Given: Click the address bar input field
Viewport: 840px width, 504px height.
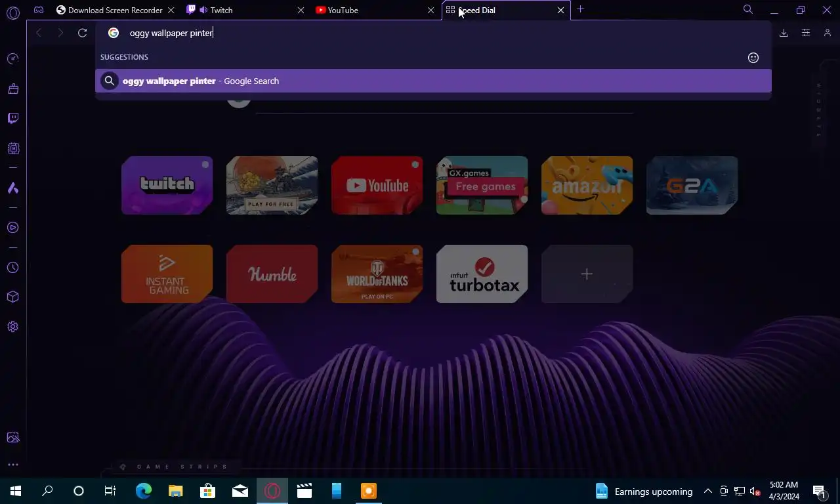Looking at the screenshot, I should point(433,33).
